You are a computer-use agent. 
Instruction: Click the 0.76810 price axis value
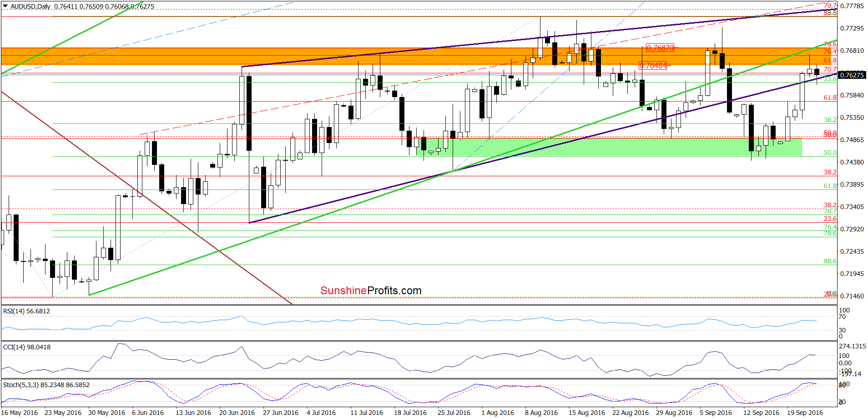click(852, 51)
